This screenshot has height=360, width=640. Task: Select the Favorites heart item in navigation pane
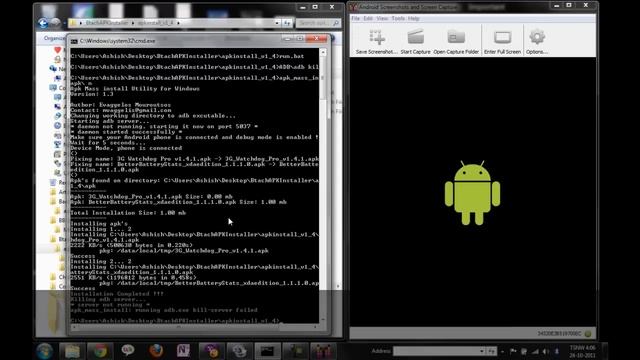pyautogui.click(x=58, y=50)
